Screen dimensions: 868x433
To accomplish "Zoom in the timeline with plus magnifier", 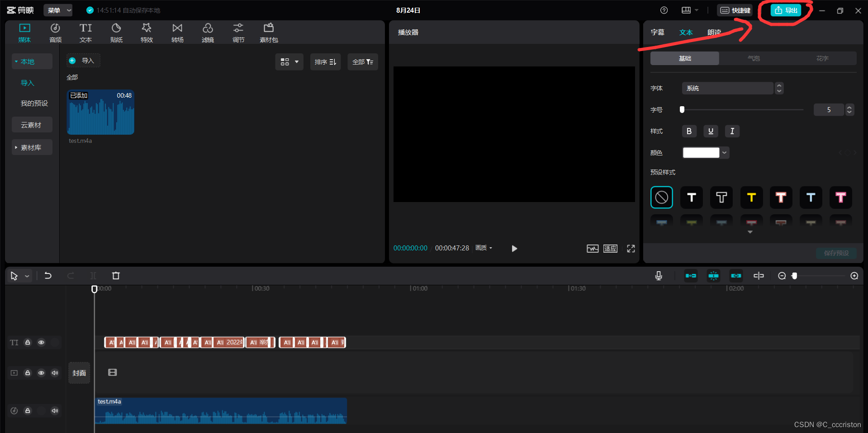I will pyautogui.click(x=854, y=276).
